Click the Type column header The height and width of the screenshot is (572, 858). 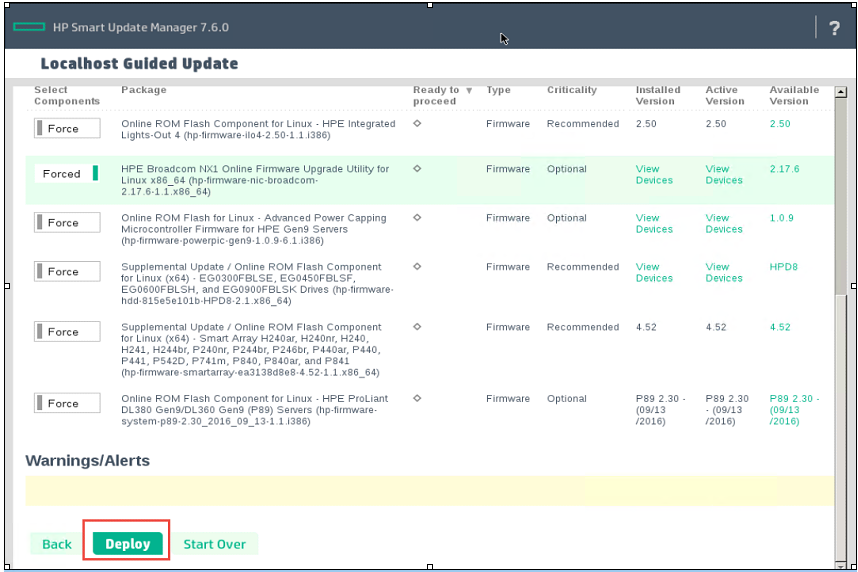click(x=498, y=90)
